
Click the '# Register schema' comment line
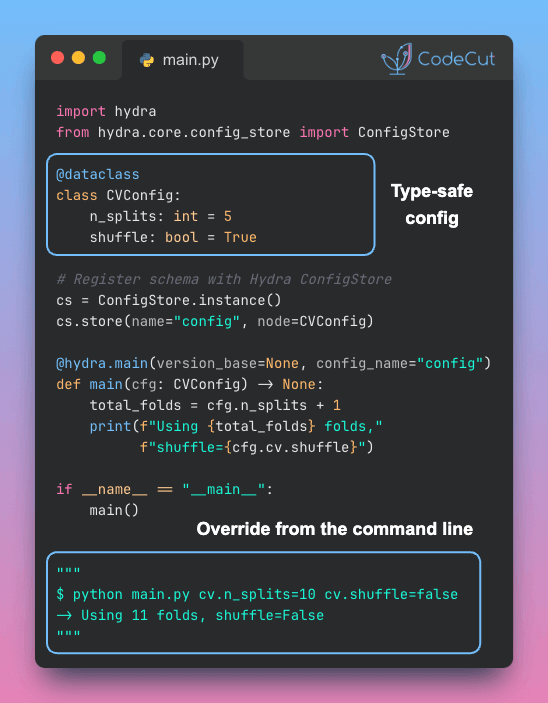pos(224,279)
